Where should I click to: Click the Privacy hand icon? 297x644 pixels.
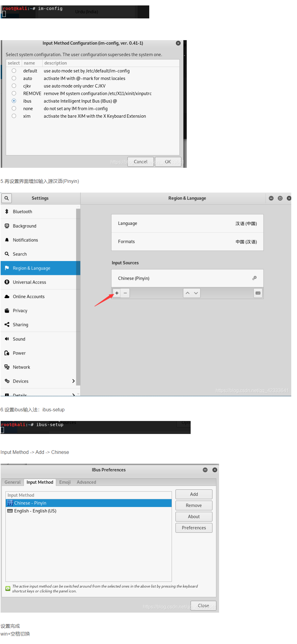7,311
